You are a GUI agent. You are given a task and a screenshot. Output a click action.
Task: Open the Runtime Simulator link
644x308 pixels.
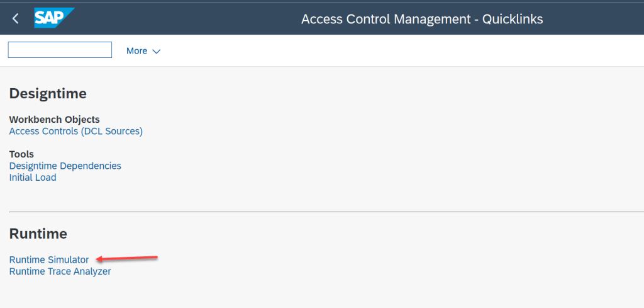(x=49, y=260)
